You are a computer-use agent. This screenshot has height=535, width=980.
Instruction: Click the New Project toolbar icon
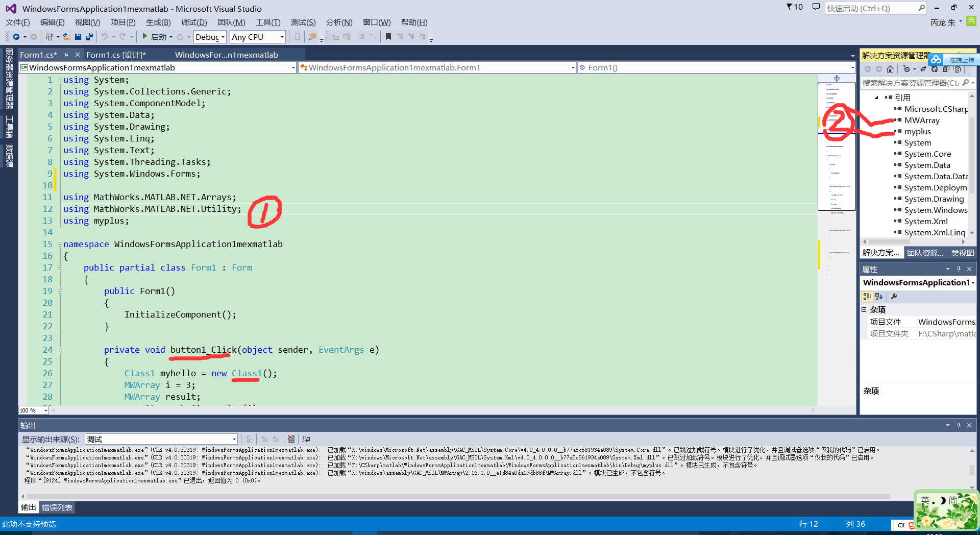[49, 37]
